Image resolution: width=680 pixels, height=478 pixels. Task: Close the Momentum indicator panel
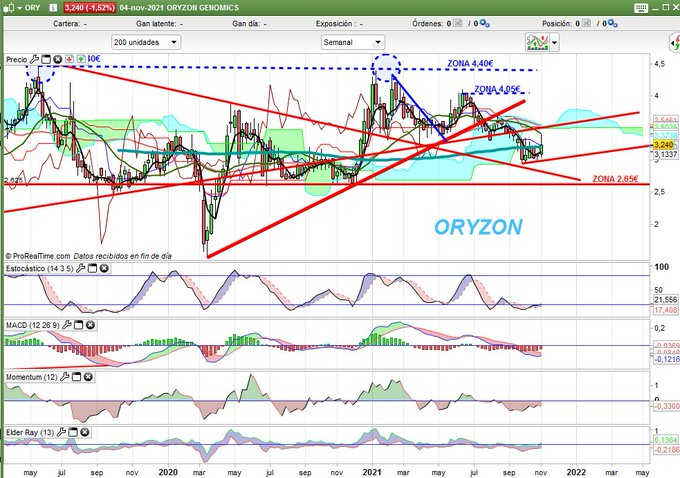pyautogui.click(x=88, y=377)
